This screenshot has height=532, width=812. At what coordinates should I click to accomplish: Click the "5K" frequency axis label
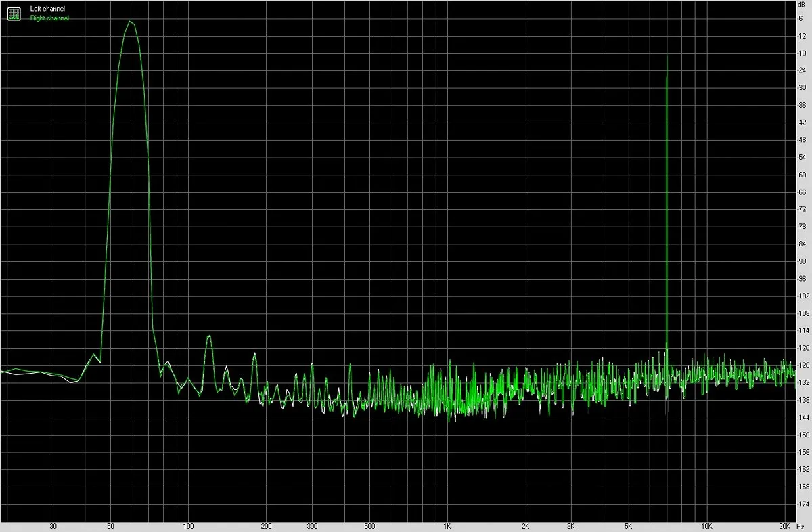point(628,525)
